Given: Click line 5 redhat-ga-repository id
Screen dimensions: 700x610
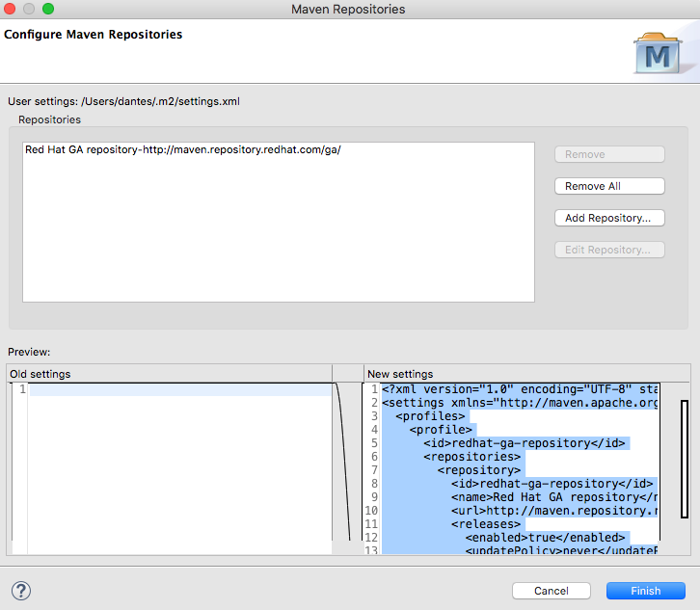Looking at the screenshot, I should point(525,443).
